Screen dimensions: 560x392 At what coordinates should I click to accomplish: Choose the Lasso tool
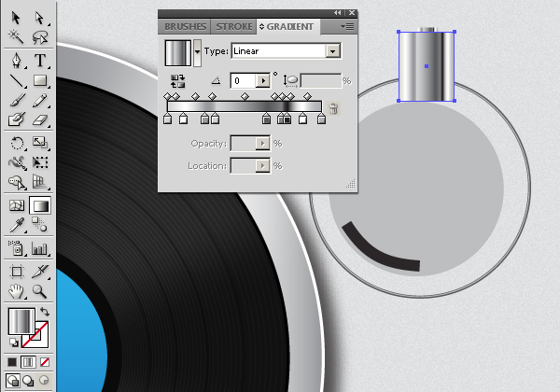(39, 36)
